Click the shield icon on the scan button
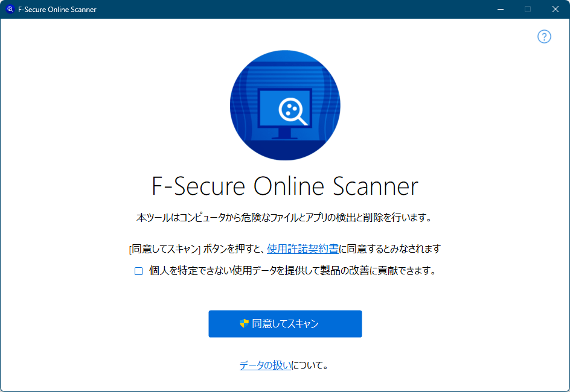Viewport: 570px width, 392px height. tap(244, 323)
